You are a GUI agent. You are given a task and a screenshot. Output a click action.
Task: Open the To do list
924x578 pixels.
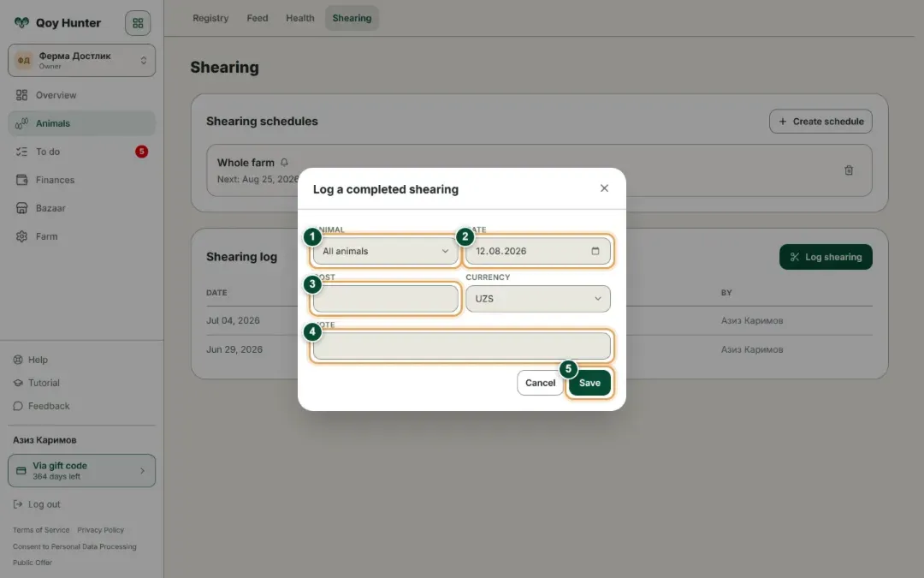pyautogui.click(x=81, y=152)
